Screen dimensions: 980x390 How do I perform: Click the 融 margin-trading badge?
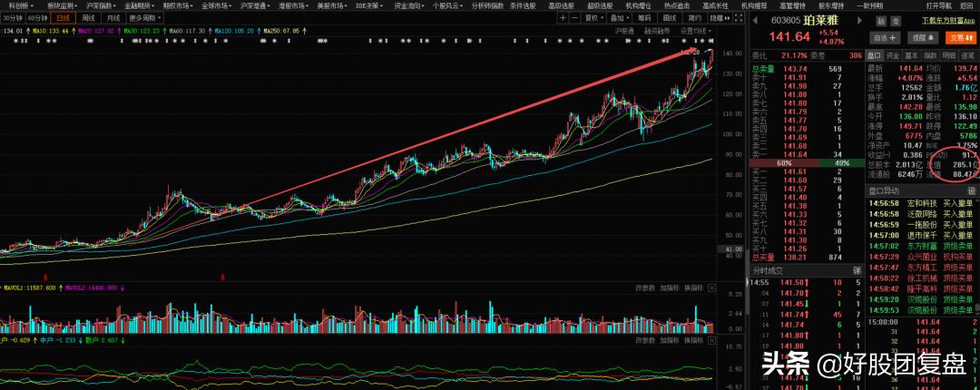point(881,21)
